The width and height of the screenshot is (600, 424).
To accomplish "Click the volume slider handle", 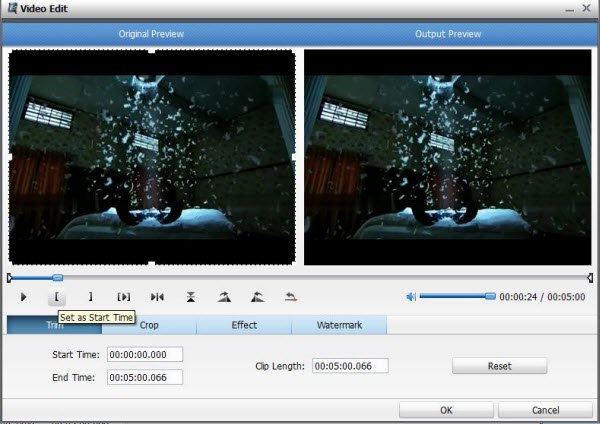I will pyautogui.click(x=490, y=296).
